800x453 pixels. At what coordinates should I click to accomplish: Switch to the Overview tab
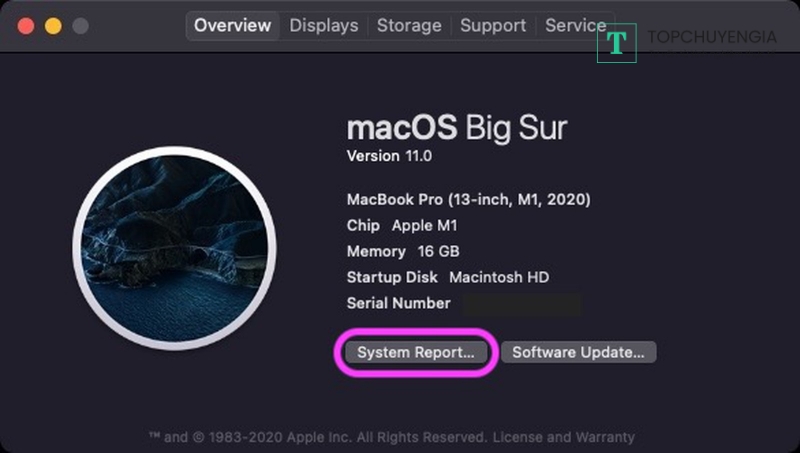[232, 25]
